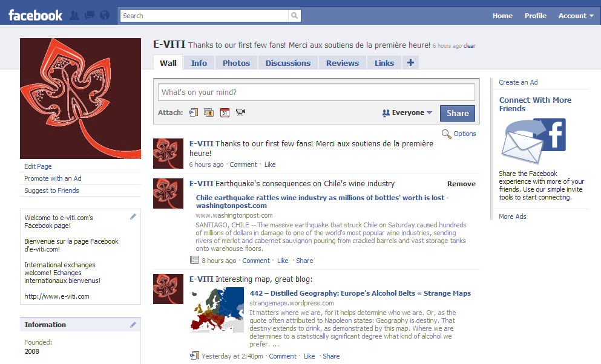Viewport: 601px width, 364px height.
Task: Click E-VITI name on first fans post
Action: click(x=201, y=144)
